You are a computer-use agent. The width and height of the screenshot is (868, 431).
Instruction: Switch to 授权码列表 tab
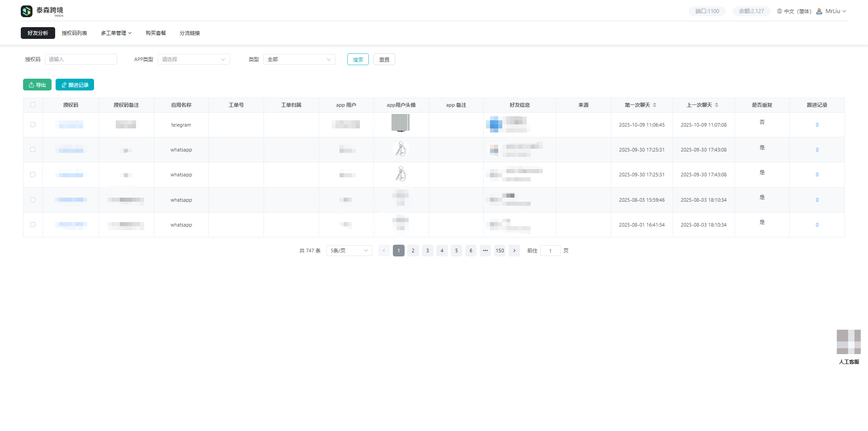(x=74, y=33)
